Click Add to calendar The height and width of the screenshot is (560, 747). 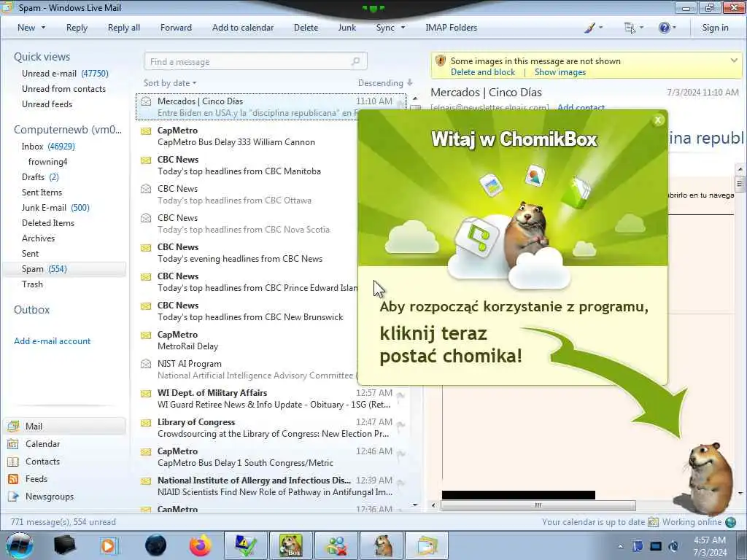[x=243, y=28]
